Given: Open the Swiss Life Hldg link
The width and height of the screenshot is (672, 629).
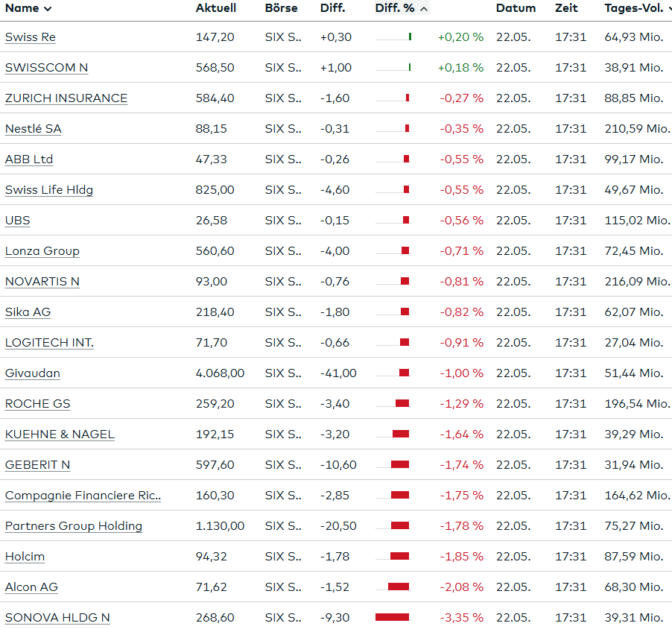Looking at the screenshot, I should [49, 190].
